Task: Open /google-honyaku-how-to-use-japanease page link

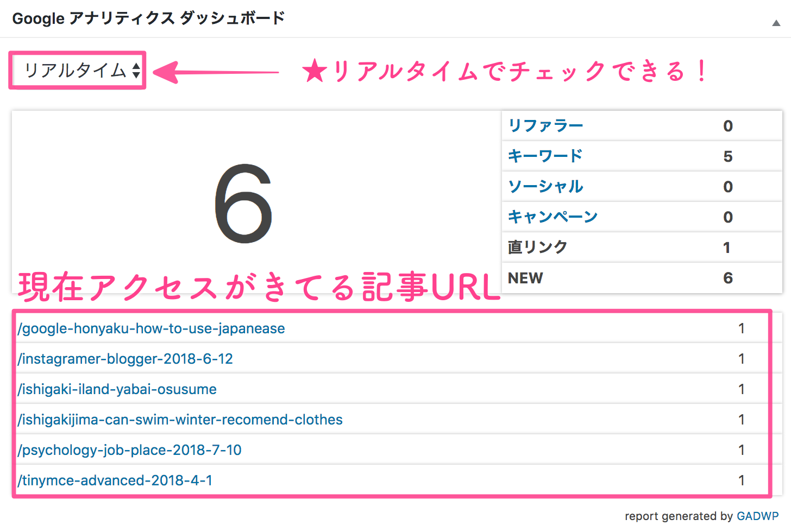Action: pos(152,328)
